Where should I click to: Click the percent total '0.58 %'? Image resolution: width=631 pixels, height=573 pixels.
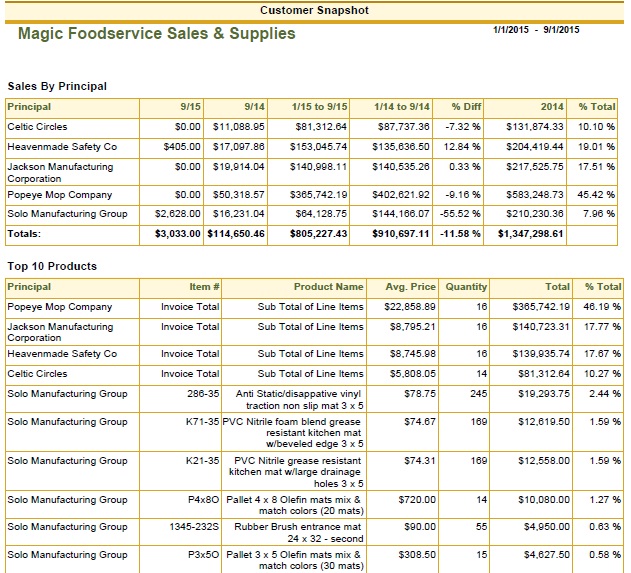coord(605,555)
